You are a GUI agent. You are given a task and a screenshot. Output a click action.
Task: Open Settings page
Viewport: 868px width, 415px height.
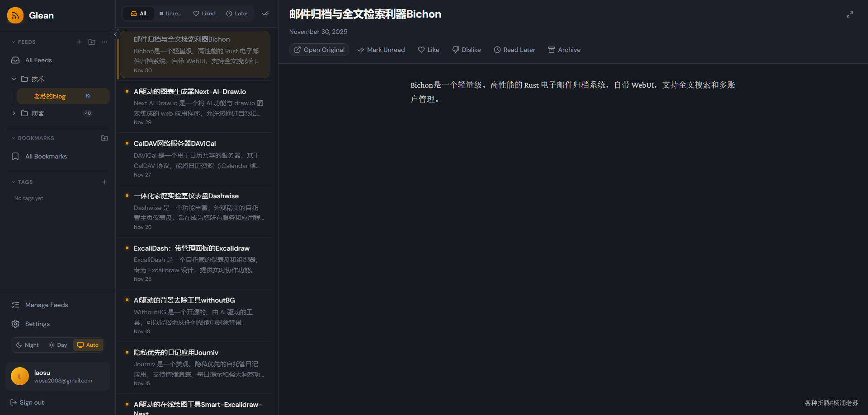click(x=58, y=324)
